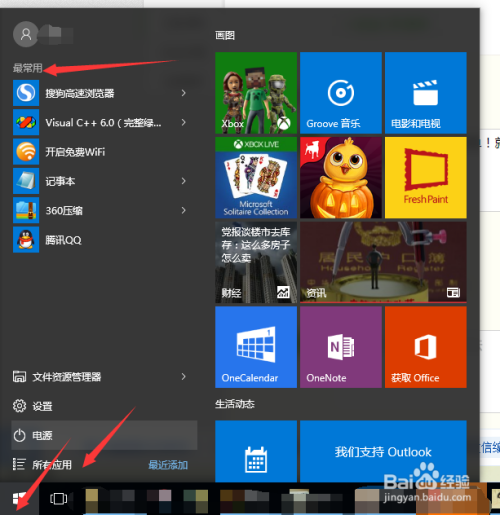The width and height of the screenshot is (500, 515).
Task: Launch Visual C++ 6.0 icon
Action: coord(26,122)
